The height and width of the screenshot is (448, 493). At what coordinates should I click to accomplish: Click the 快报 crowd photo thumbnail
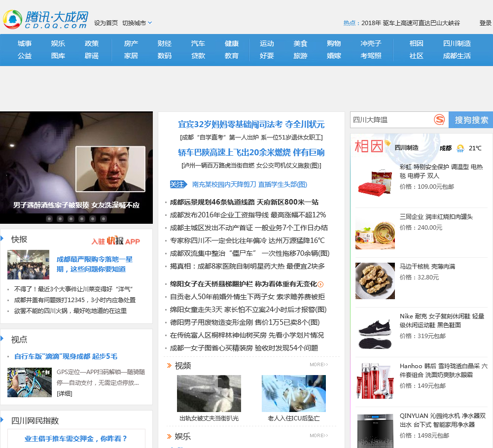[x=28, y=264]
